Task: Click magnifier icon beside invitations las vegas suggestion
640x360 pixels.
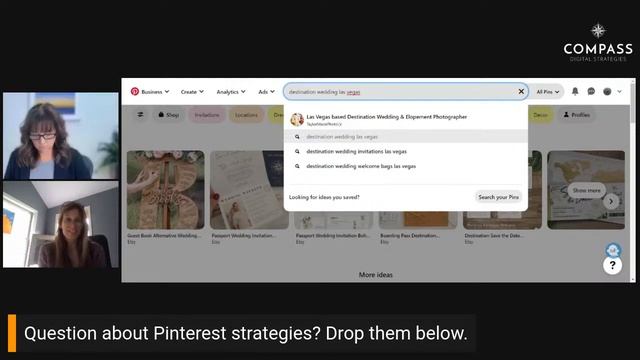Action: point(297,151)
